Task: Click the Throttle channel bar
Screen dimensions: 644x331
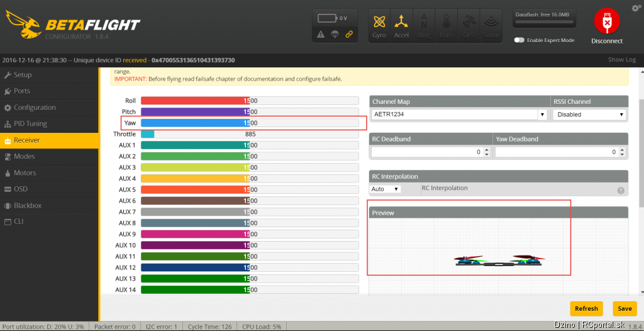Action: click(x=250, y=134)
